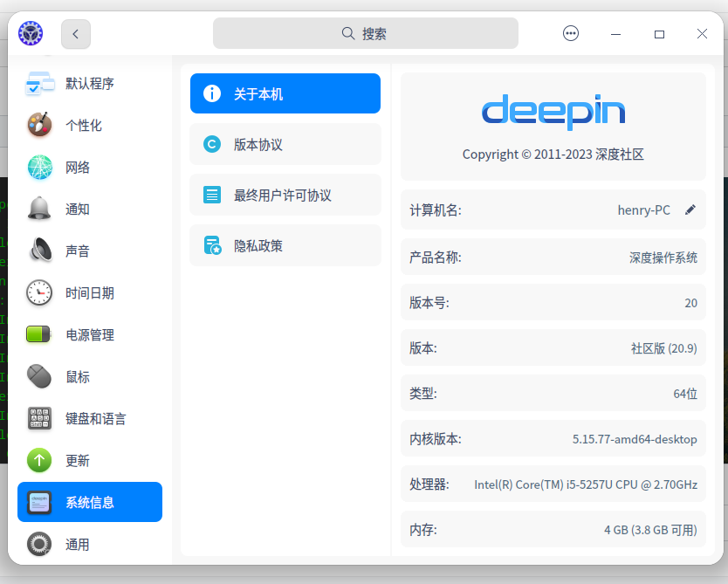Open 通用 general settings
This screenshot has width=728, height=584.
(x=78, y=545)
